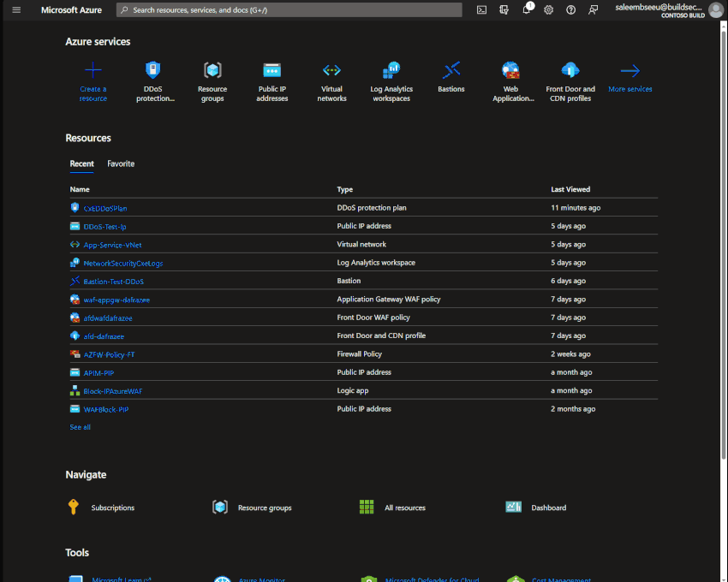The image size is (728, 582).
Task: Click Create a resource plus icon
Action: coord(92,68)
